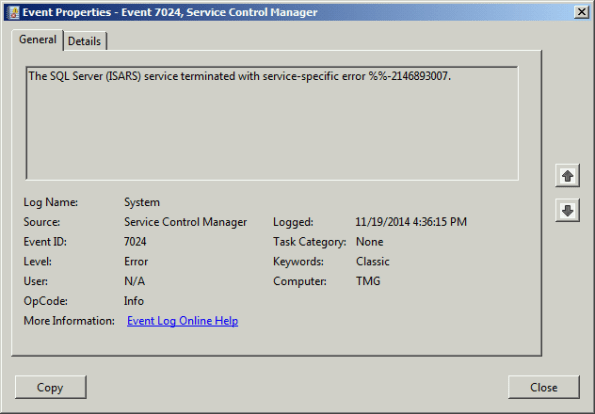595x414 pixels.
Task: Click the Logged label
Action: (293, 222)
